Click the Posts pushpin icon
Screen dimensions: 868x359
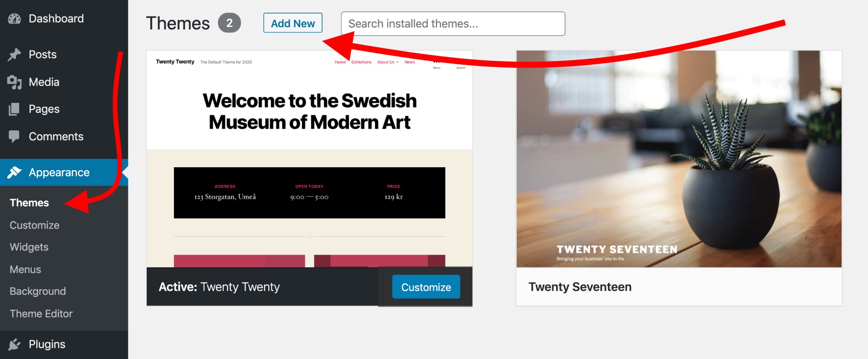tap(14, 55)
